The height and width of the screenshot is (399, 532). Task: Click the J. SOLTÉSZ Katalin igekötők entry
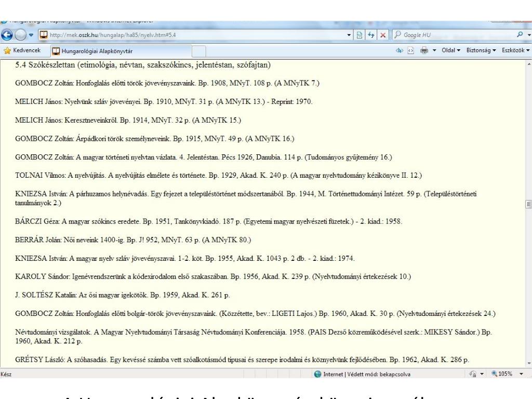click(x=123, y=295)
